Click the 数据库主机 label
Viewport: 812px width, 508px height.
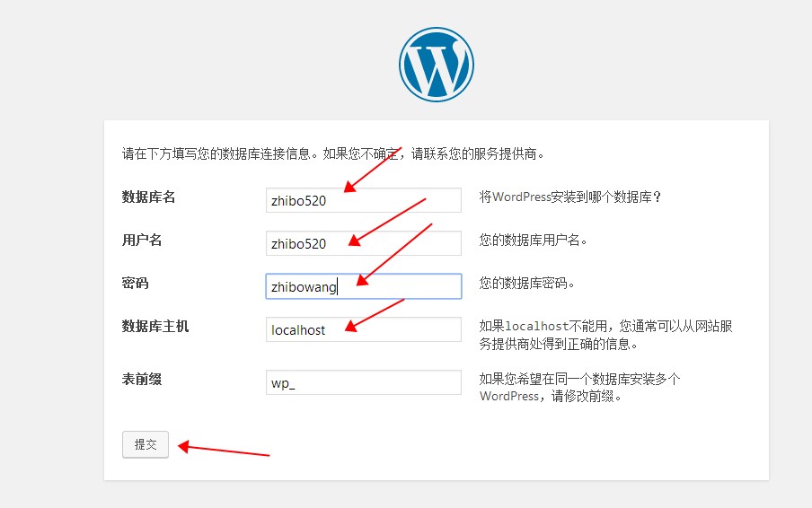155,326
